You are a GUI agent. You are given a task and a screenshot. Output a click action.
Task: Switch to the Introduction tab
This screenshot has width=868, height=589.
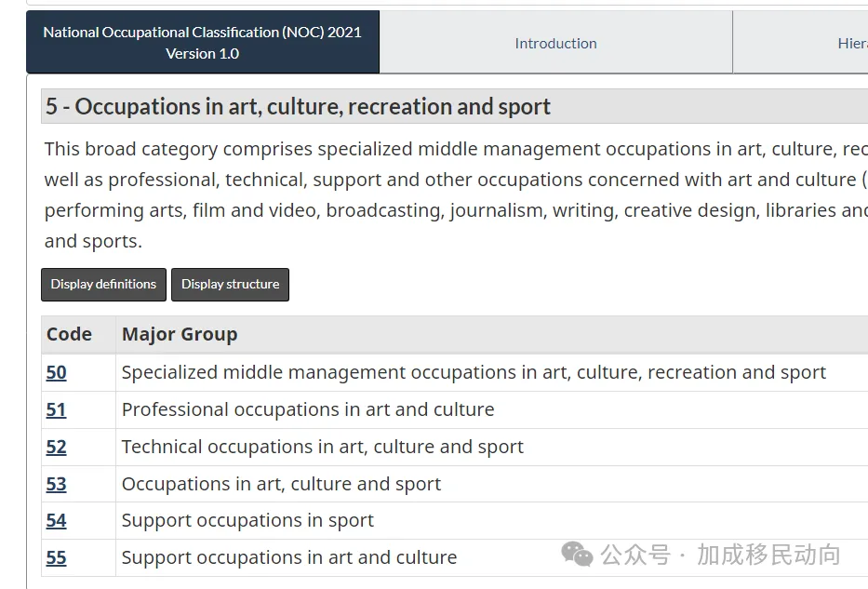555,43
